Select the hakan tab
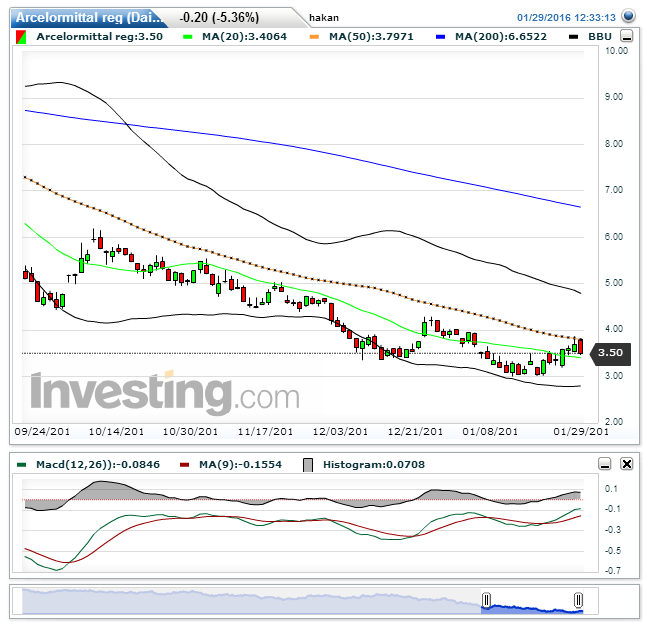650x627 pixels. (x=324, y=18)
